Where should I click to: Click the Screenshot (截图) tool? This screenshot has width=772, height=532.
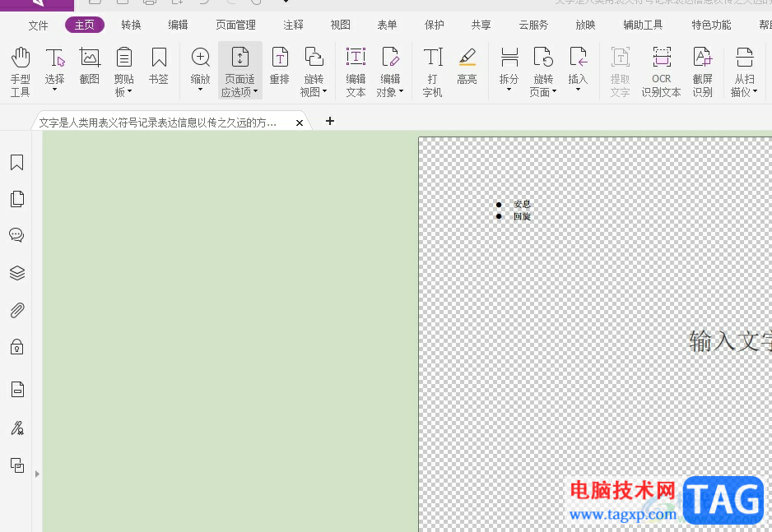tap(90, 66)
